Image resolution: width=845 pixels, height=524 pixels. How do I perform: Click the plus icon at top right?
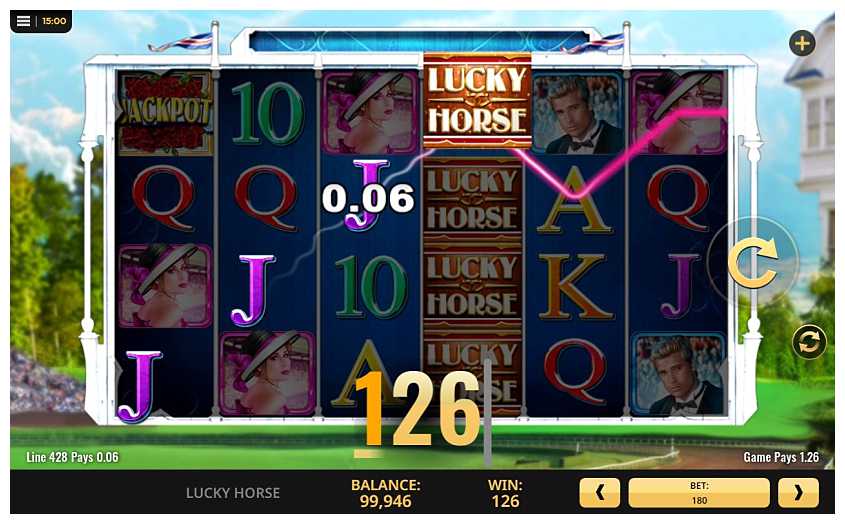[802, 43]
